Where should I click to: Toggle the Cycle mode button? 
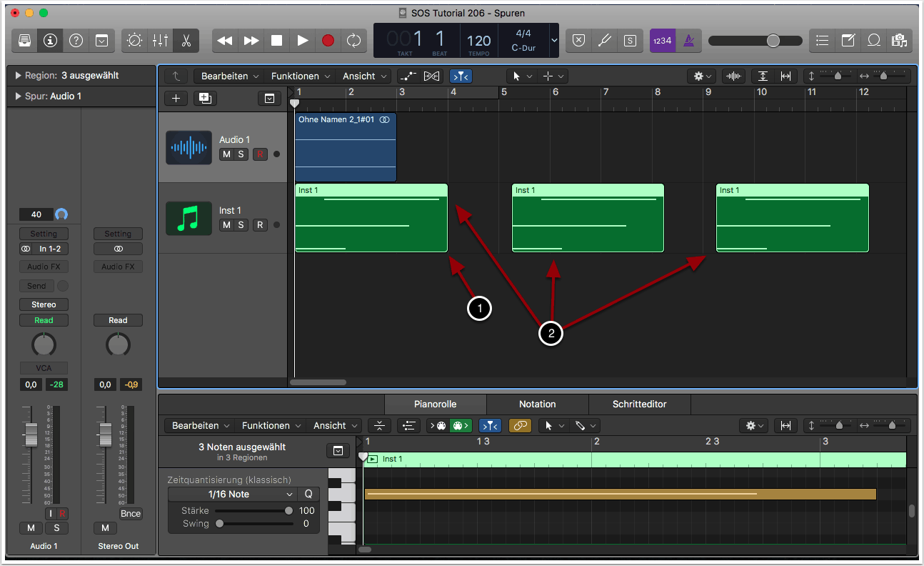point(353,41)
